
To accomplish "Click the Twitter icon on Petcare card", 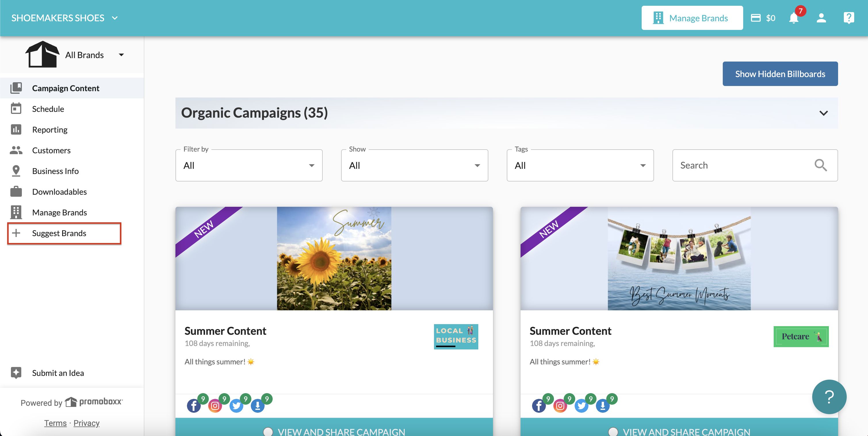I will pos(581,406).
